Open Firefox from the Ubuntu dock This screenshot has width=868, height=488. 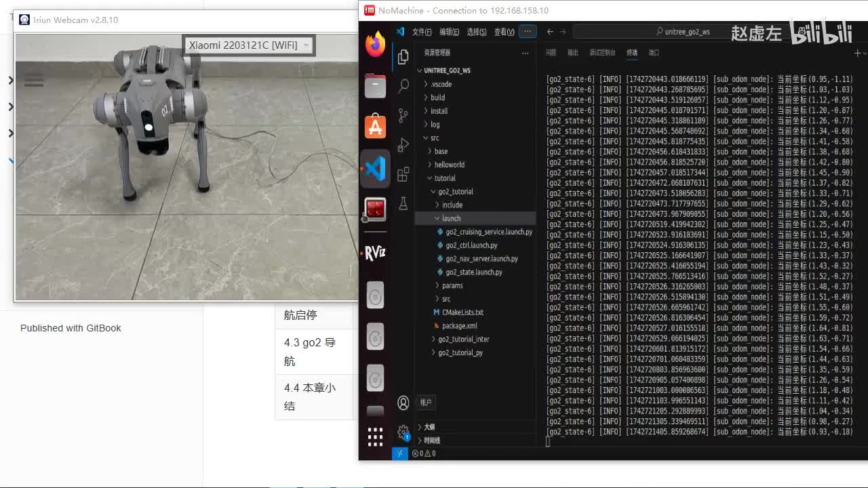point(375,44)
